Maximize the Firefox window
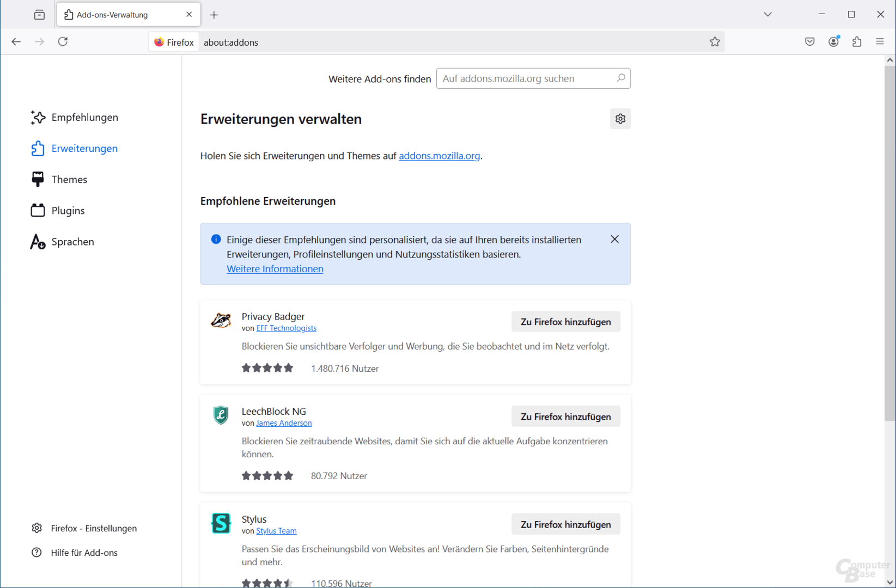 pos(851,14)
